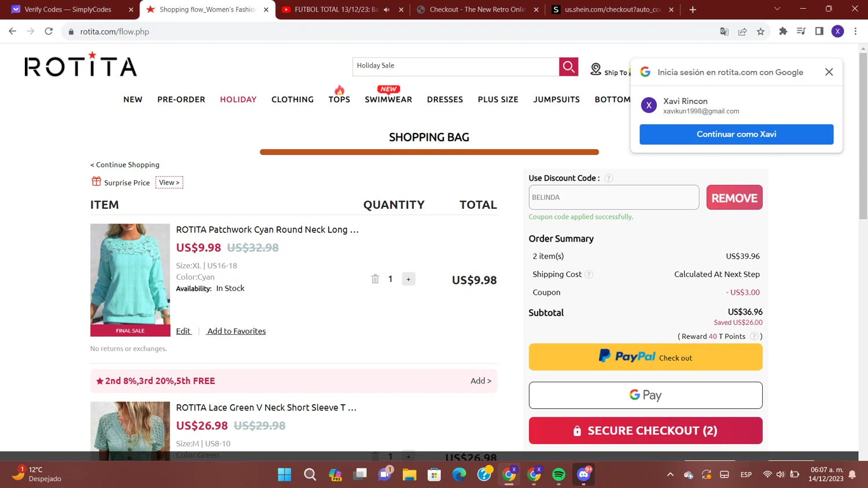The width and height of the screenshot is (868, 488).
Task: Open Spotify from the taskbar
Action: (558, 475)
